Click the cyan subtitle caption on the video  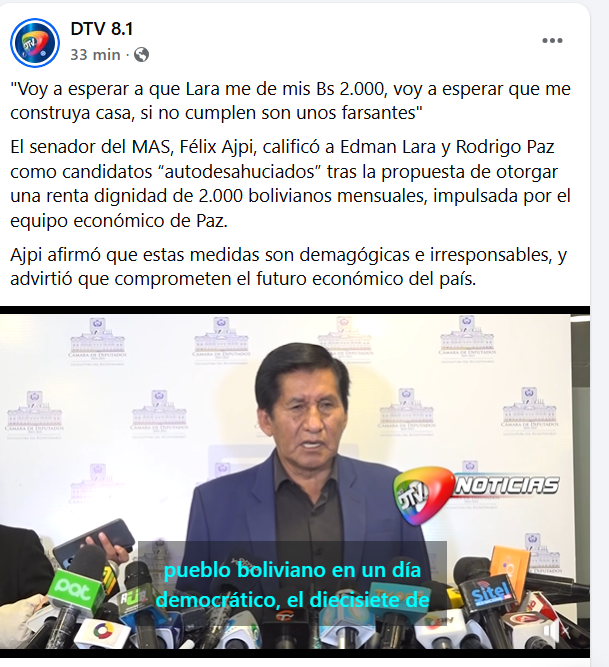293,584
